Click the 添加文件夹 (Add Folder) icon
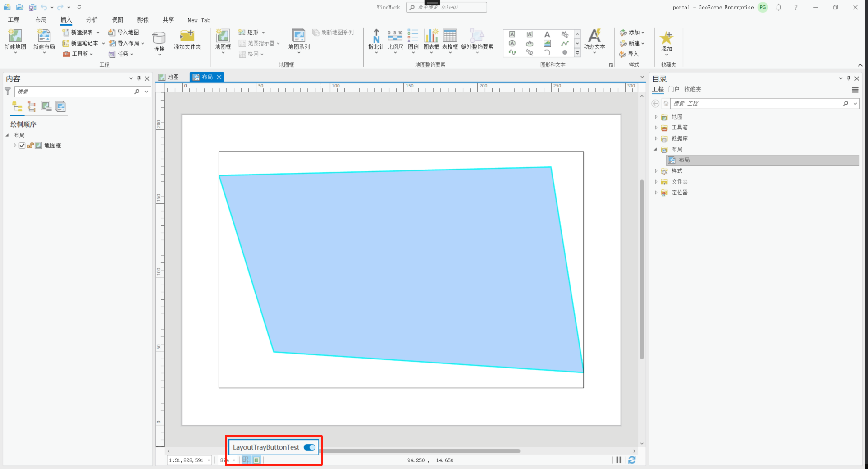 click(x=187, y=36)
